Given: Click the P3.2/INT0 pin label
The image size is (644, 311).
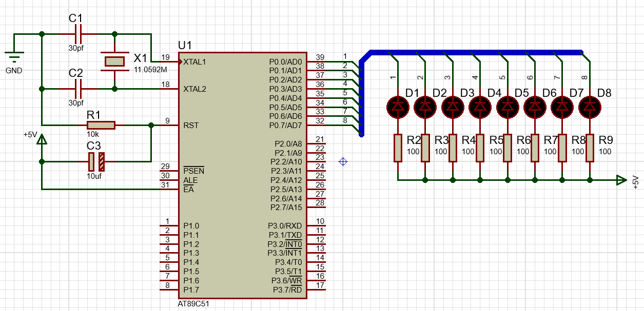Looking at the screenshot, I should click(285, 244).
